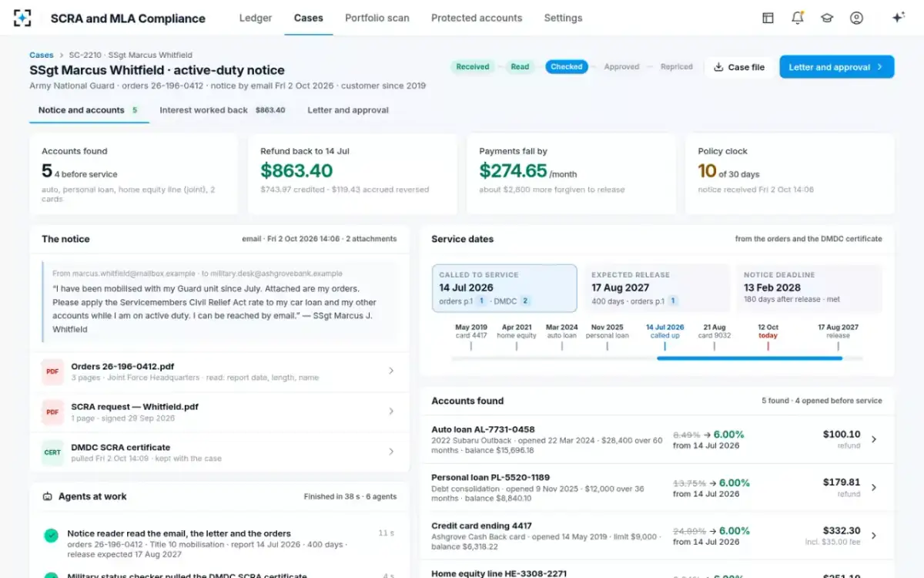Image resolution: width=924 pixels, height=578 pixels.
Task: Open the notifications bell
Action: point(798,18)
